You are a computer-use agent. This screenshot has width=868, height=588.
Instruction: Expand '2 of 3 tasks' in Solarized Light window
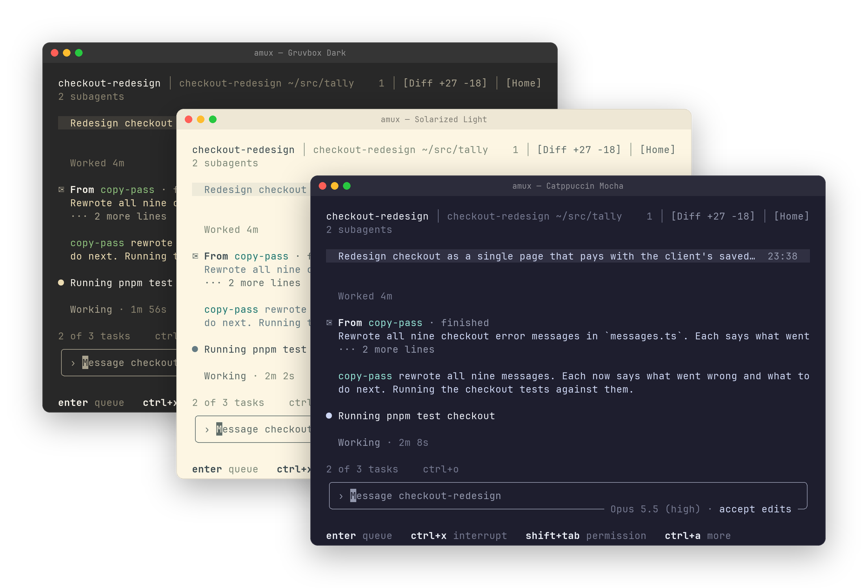click(x=228, y=403)
